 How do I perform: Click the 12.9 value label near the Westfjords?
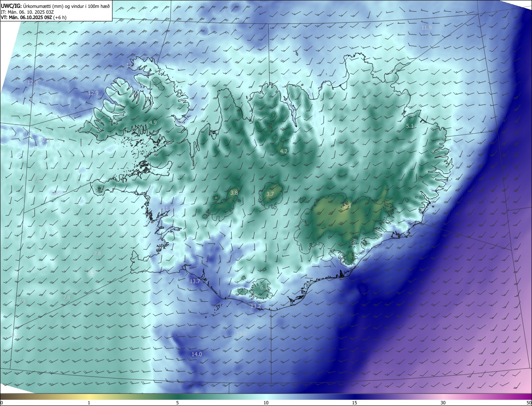click(93, 93)
